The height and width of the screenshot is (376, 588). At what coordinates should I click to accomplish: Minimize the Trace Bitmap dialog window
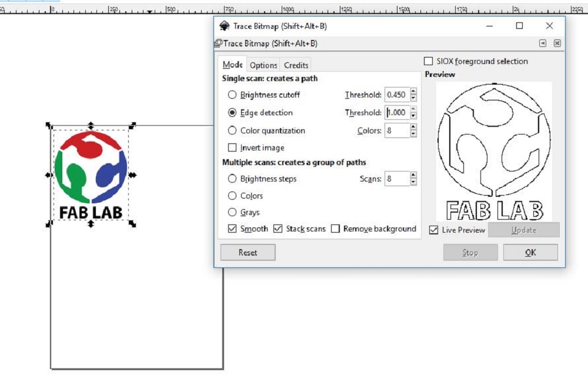point(489,26)
